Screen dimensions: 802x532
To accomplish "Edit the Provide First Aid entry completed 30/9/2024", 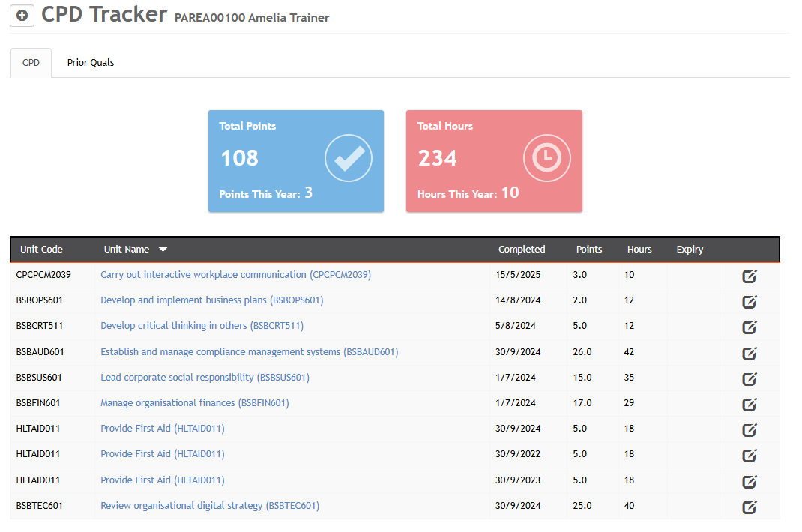I will pyautogui.click(x=750, y=430).
